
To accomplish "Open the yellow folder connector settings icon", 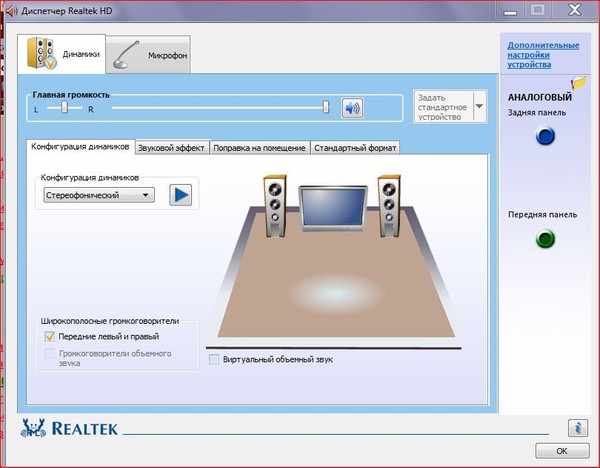I will [579, 82].
